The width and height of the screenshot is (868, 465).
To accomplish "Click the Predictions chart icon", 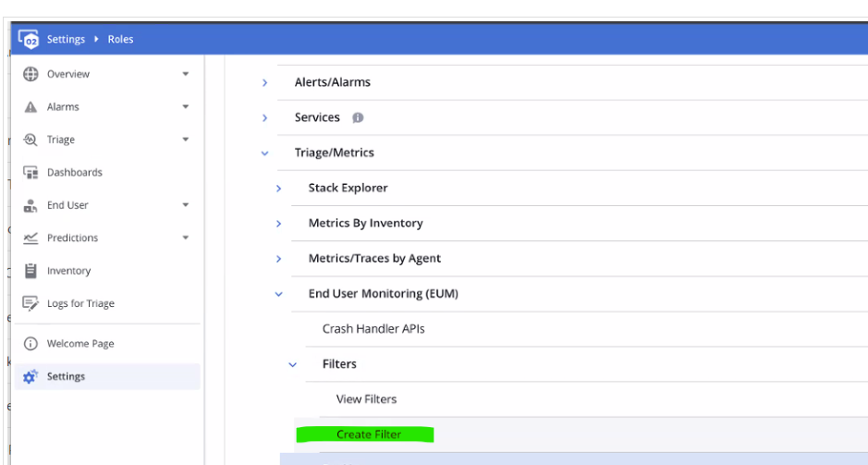I will pyautogui.click(x=31, y=238).
